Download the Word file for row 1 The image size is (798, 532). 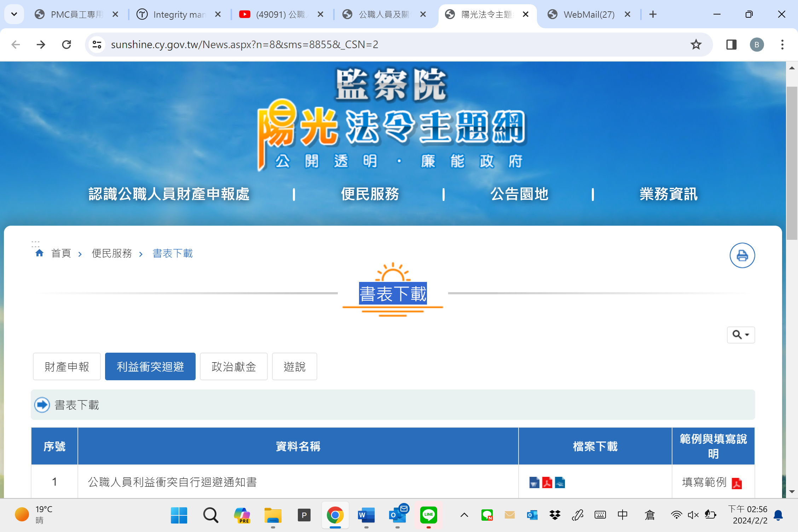click(x=534, y=482)
